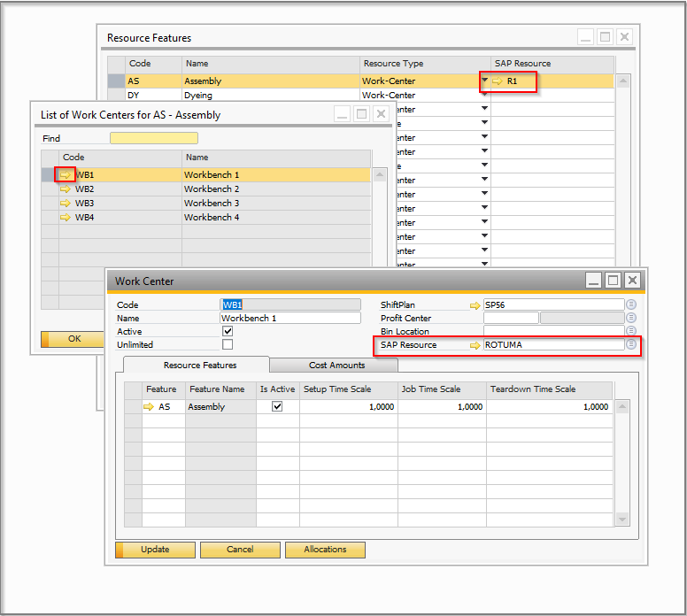Click the SAP Resource link arrow for ROTUMA

click(x=476, y=345)
